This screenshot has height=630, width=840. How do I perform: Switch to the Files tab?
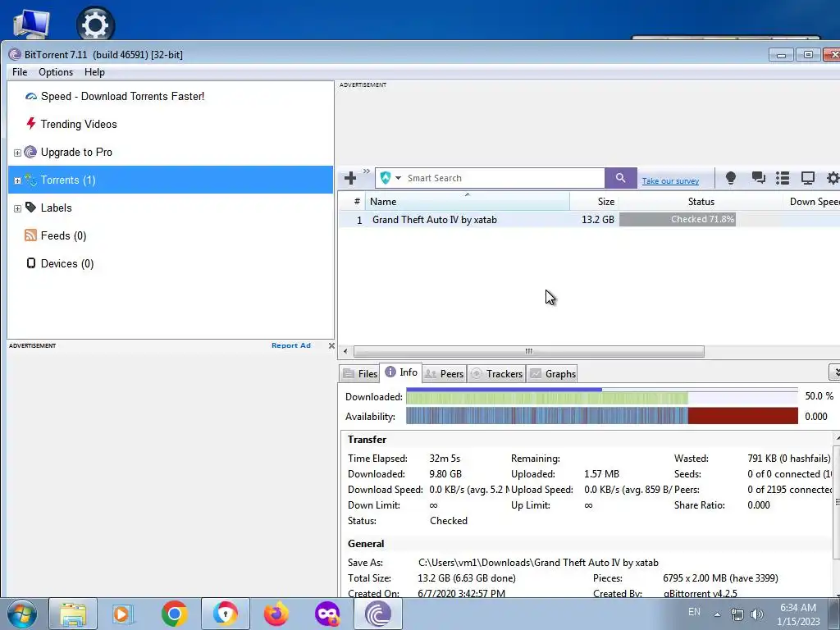[x=360, y=374]
